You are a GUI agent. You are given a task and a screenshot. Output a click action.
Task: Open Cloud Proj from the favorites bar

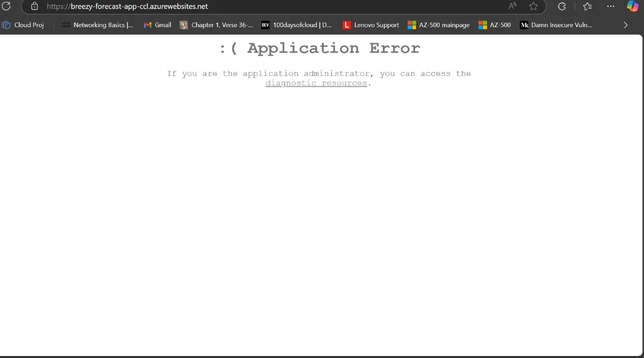(x=23, y=25)
